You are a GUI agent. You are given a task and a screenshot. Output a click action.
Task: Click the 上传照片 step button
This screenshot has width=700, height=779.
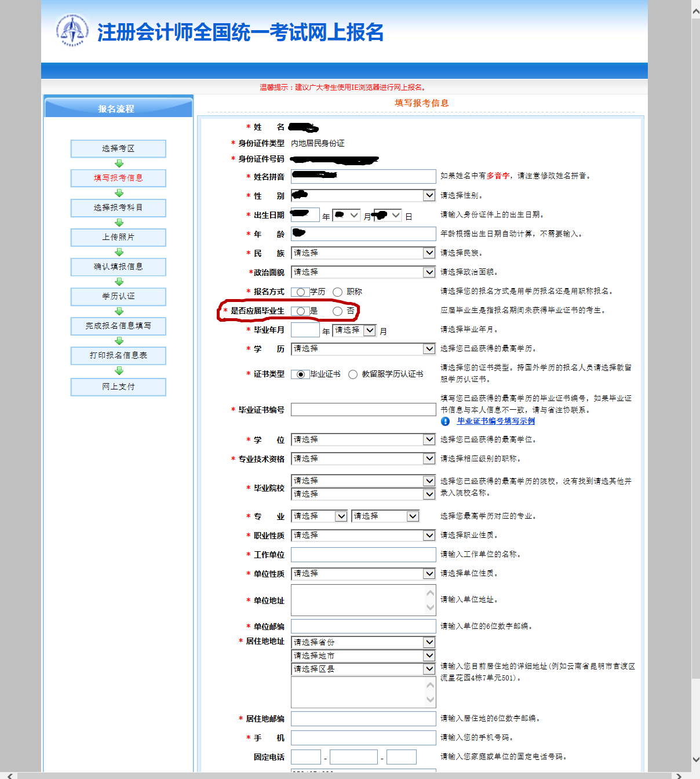pos(118,237)
